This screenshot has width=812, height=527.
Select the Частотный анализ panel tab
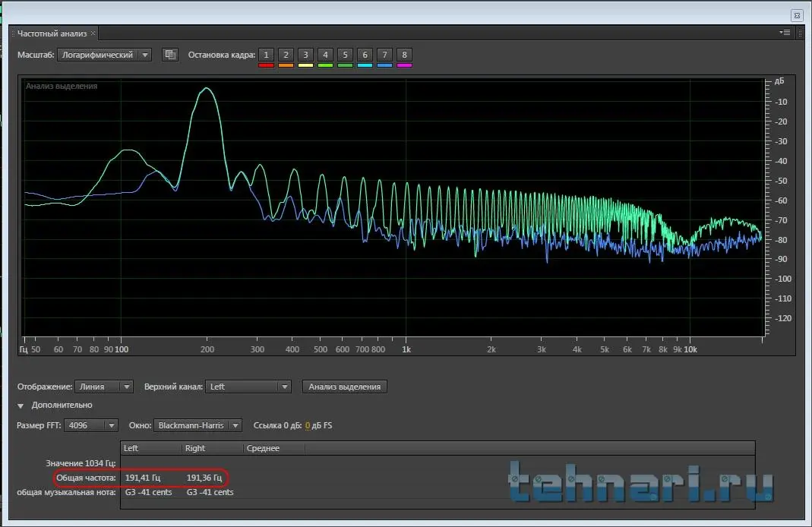[x=52, y=33]
